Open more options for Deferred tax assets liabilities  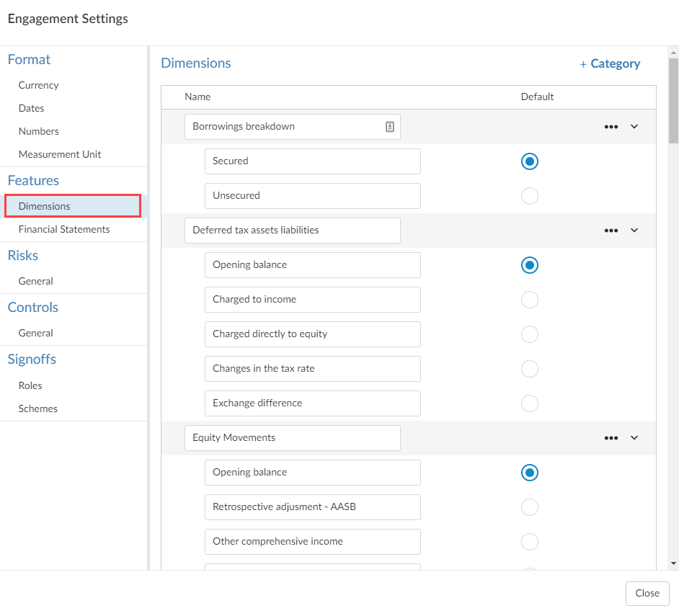click(x=611, y=231)
